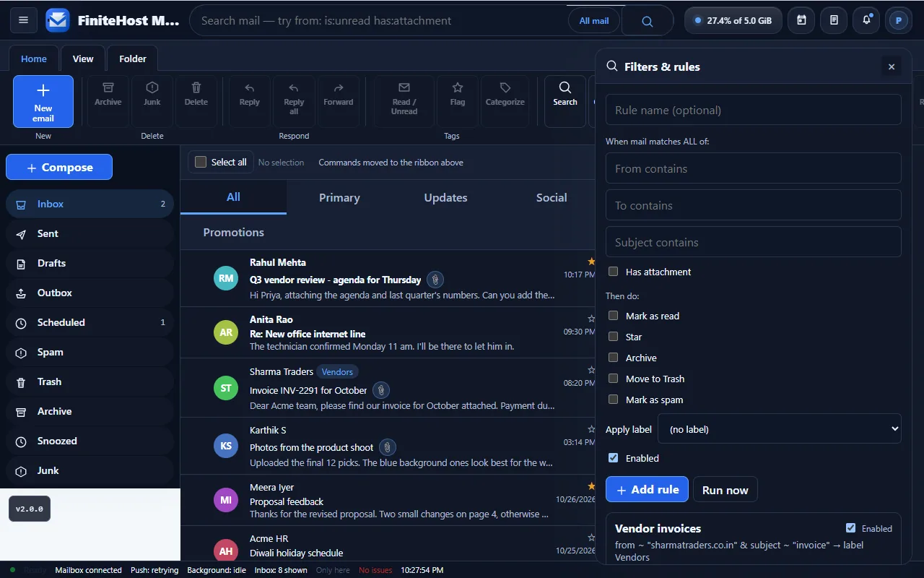Viewport: 924px width, 578px height.
Task: Open the hamburger navigation menu
Action: pos(23,20)
